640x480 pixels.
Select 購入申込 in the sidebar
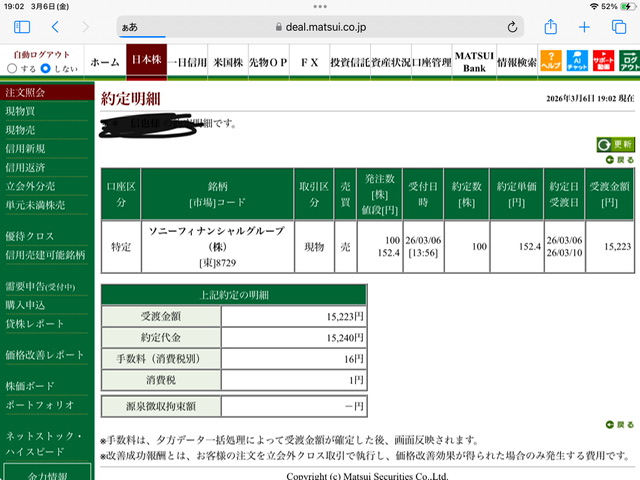tap(25, 305)
